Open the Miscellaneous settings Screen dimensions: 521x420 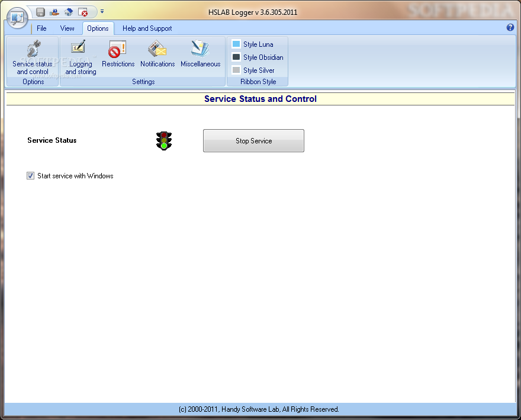click(x=200, y=54)
